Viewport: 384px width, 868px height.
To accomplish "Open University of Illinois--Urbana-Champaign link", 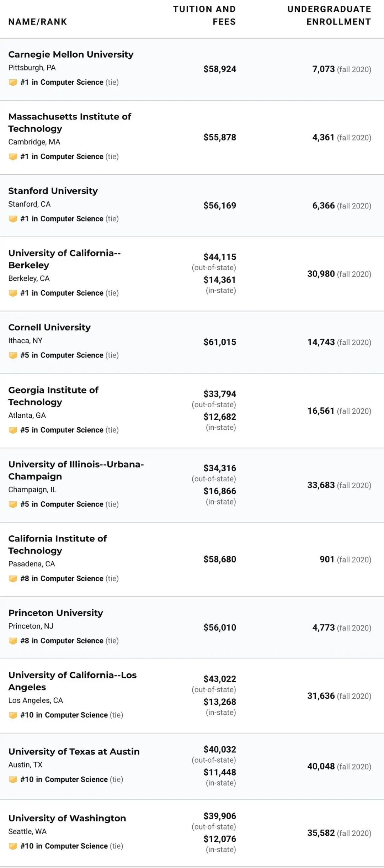I will pos(76,470).
